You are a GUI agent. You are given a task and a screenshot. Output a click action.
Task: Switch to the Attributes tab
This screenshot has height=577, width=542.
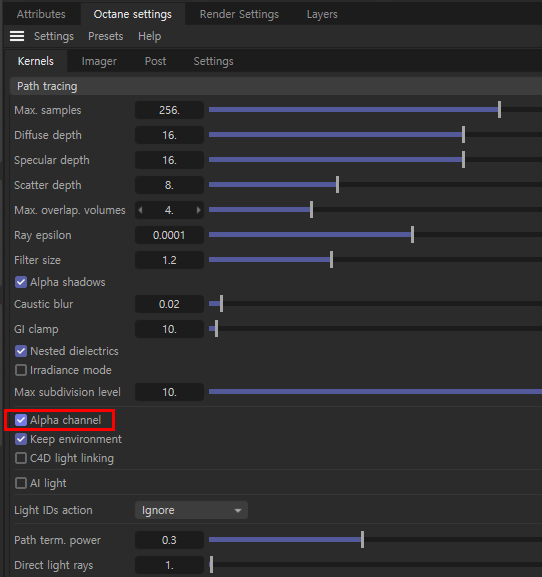(41, 14)
